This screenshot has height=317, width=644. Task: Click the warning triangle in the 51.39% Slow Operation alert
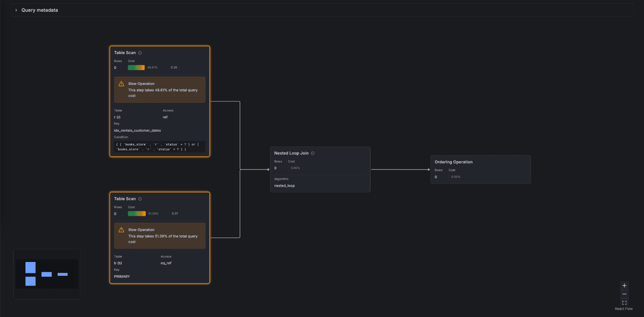pyautogui.click(x=121, y=230)
